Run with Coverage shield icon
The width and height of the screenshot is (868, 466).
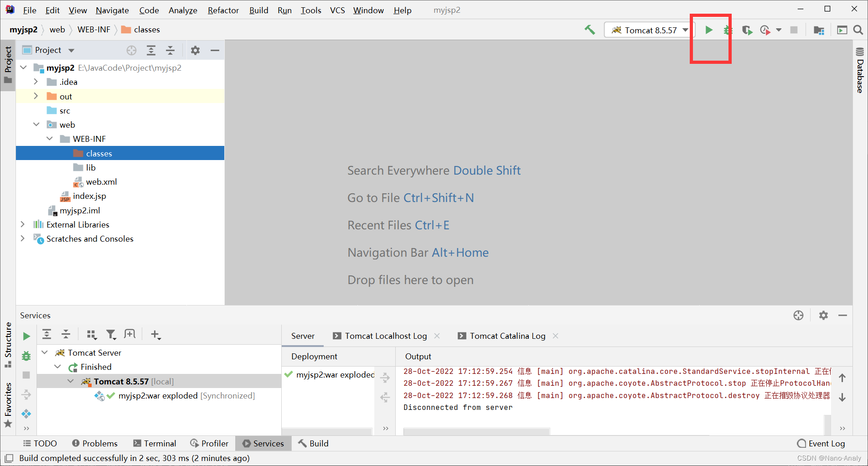click(x=747, y=30)
